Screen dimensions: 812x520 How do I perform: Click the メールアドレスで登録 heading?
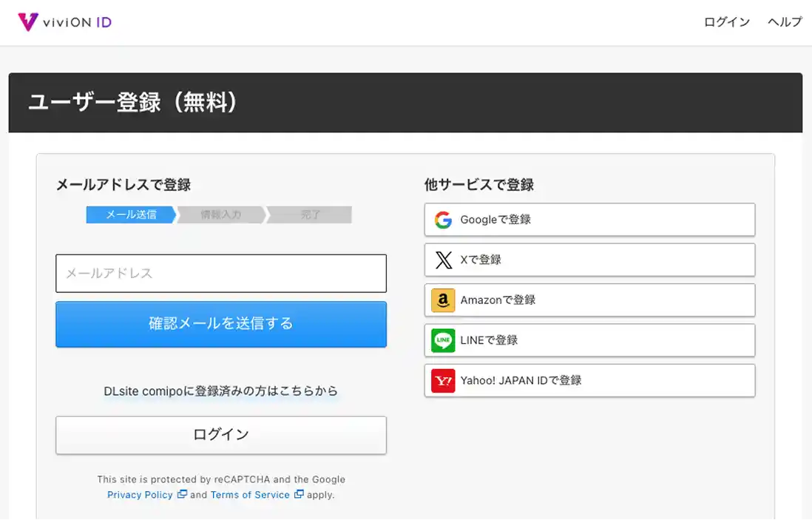124,185
